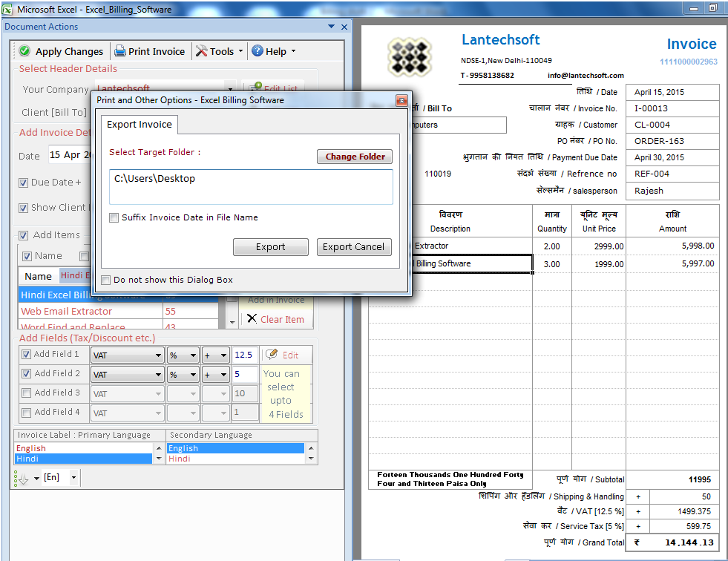Click the Export Cancel button

(354, 247)
